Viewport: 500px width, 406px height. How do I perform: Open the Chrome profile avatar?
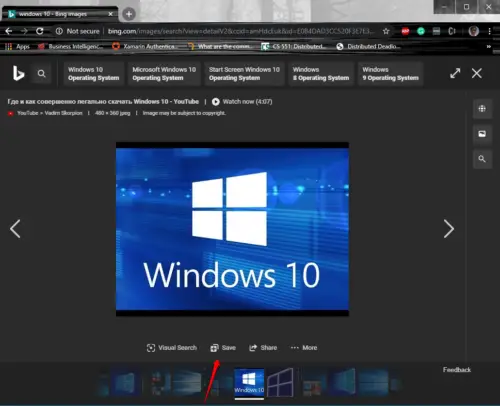pos(474,31)
